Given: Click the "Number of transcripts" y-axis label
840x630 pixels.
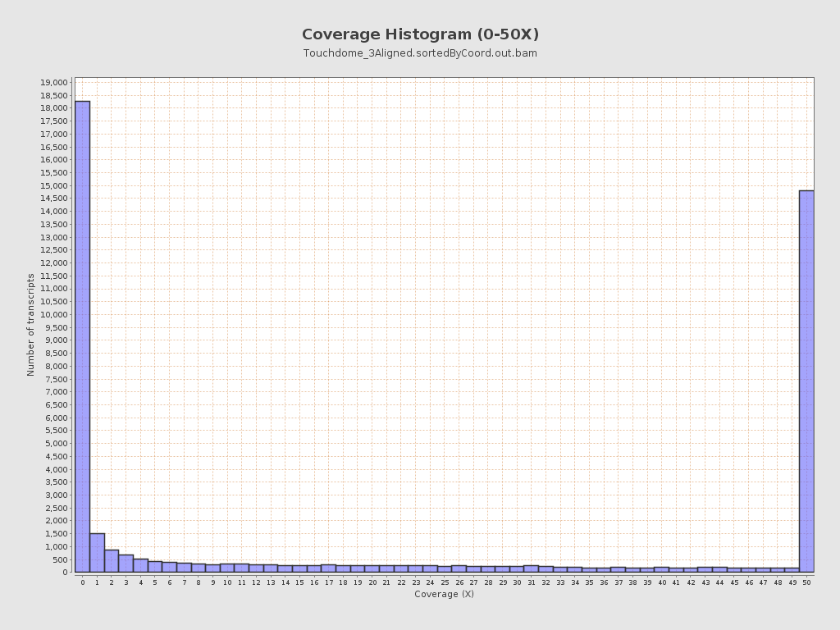Looking at the screenshot, I should click(31, 325).
